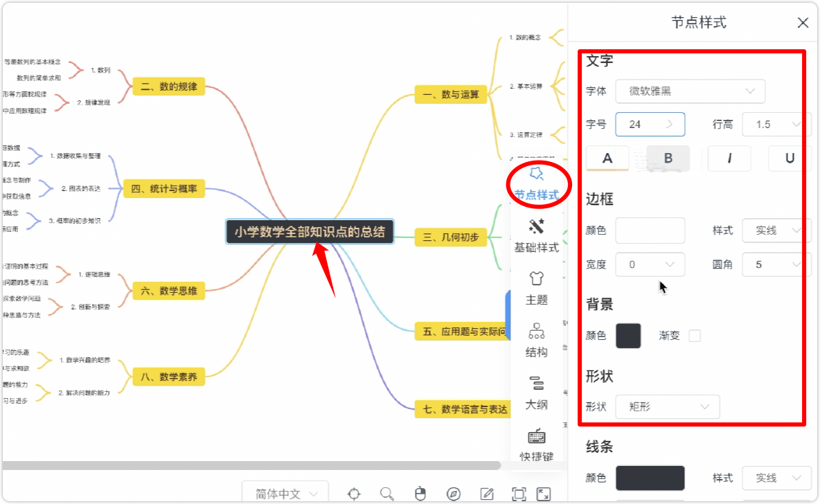Open the 大纲 outline panel
The height and width of the screenshot is (504, 820).
537,393
